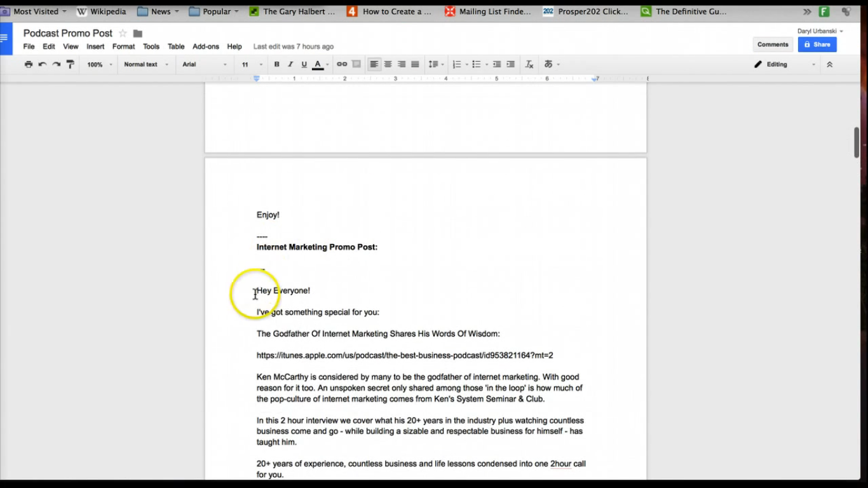The height and width of the screenshot is (488, 868).
Task: Toggle bold formatting
Action: pyautogui.click(x=276, y=64)
